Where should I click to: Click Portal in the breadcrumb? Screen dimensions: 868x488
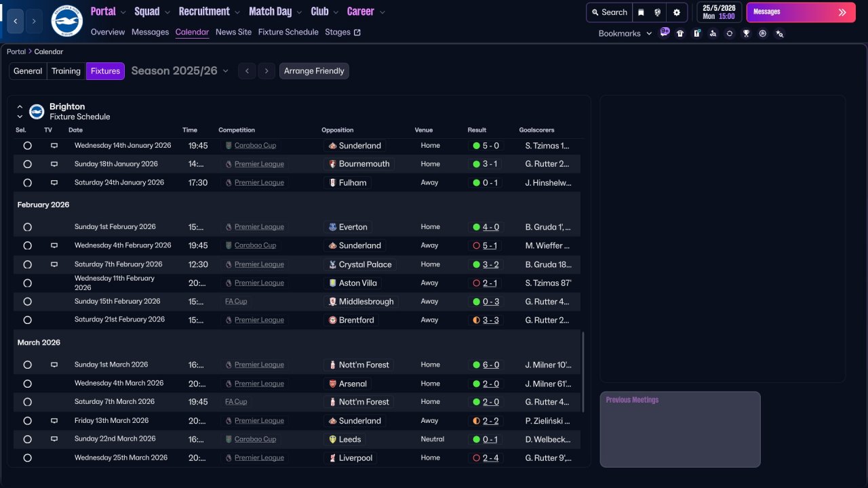[x=16, y=52]
